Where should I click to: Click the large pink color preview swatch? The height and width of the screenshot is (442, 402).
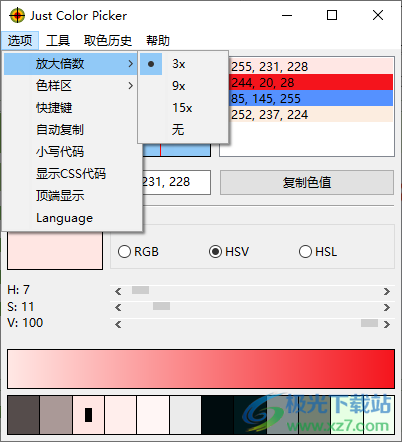click(55, 250)
